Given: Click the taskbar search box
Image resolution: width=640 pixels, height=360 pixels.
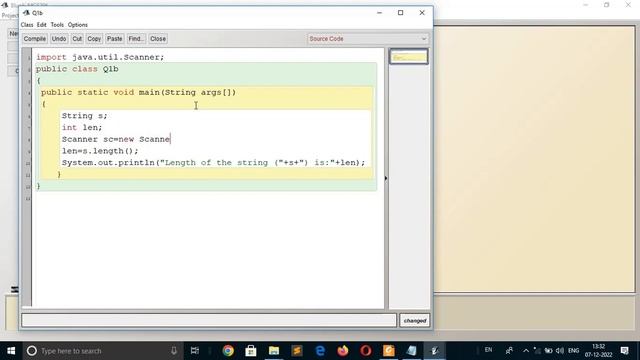Looking at the screenshot, I should 102,351.
